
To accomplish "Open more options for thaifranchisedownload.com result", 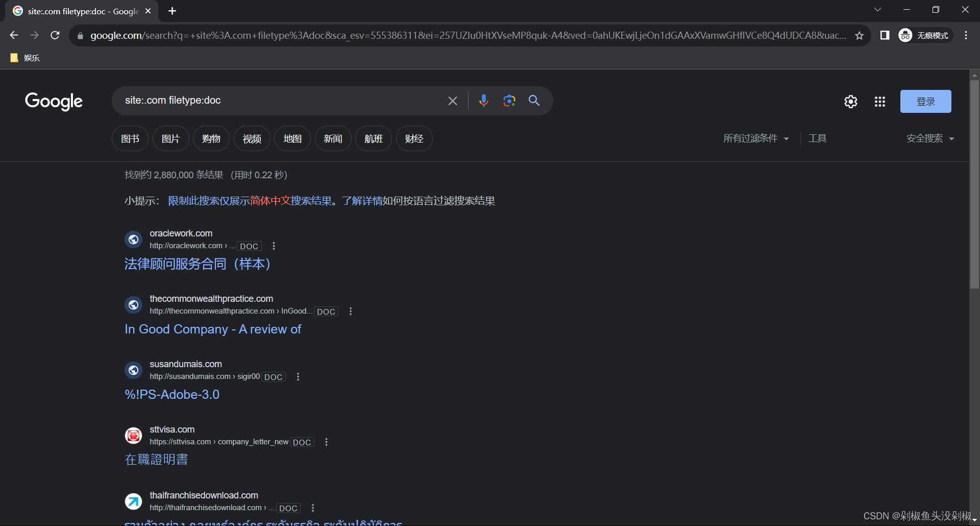I will click(x=313, y=508).
